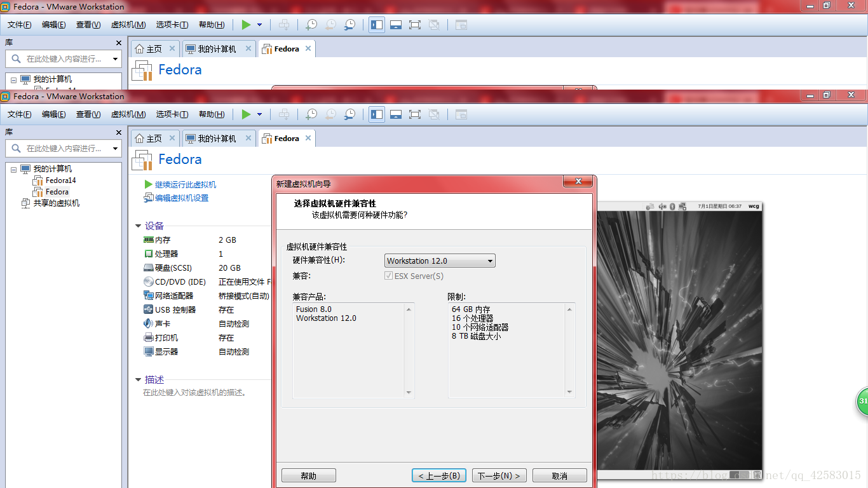Toggle the library panel icon in front window toolbar
This screenshot has width=868, height=488.
click(377, 114)
